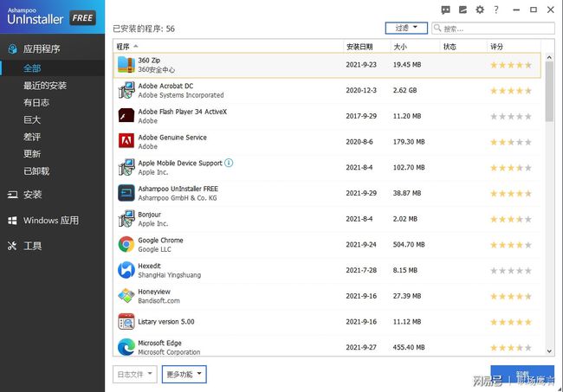Click the Bonjour program name

(149, 215)
